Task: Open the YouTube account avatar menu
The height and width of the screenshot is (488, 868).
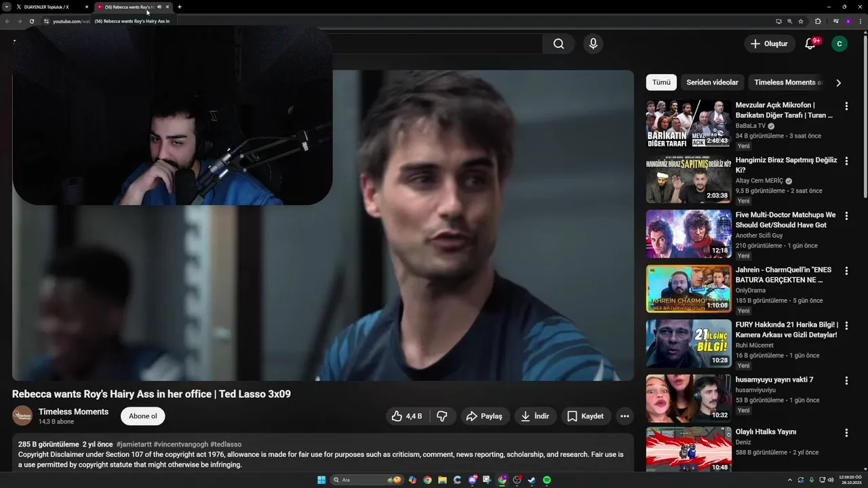Action: point(839,43)
